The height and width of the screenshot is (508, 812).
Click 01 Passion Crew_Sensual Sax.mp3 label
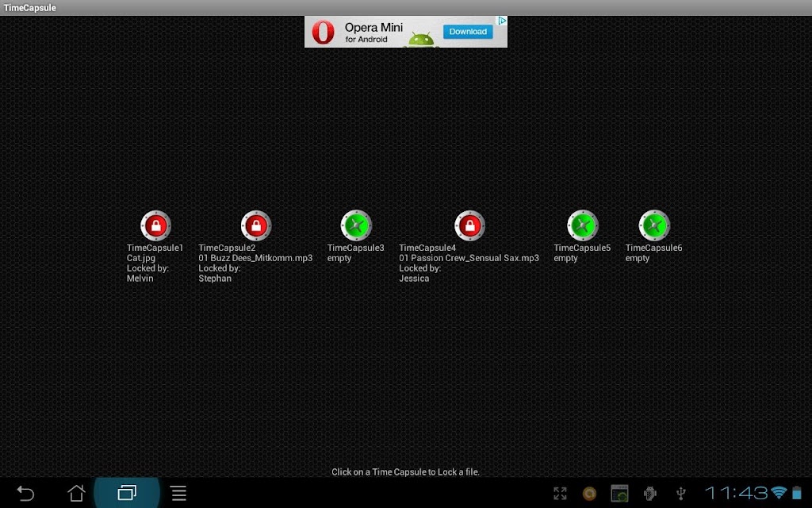coord(469,258)
